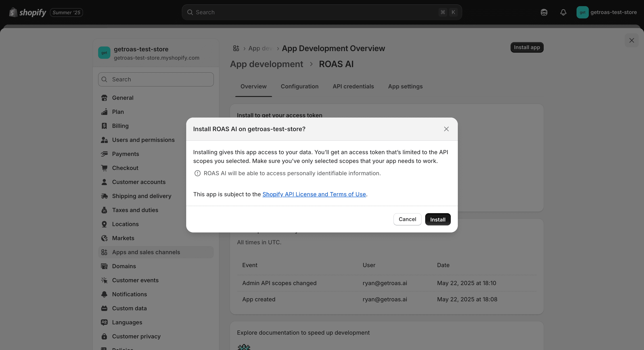Click getroas-test-store.myshopify.com domain text

pos(156,58)
